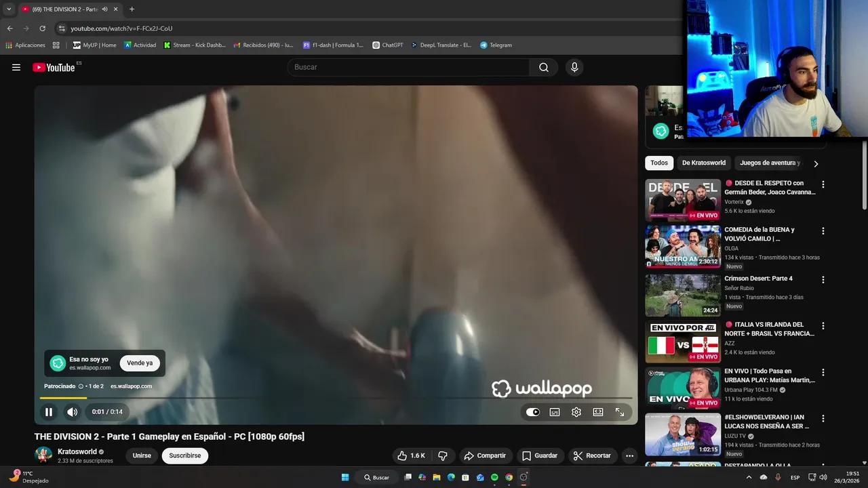The width and height of the screenshot is (868, 488).
Task: Open options menu for DESDE EL RESPETO video
Action: pyautogui.click(x=823, y=184)
